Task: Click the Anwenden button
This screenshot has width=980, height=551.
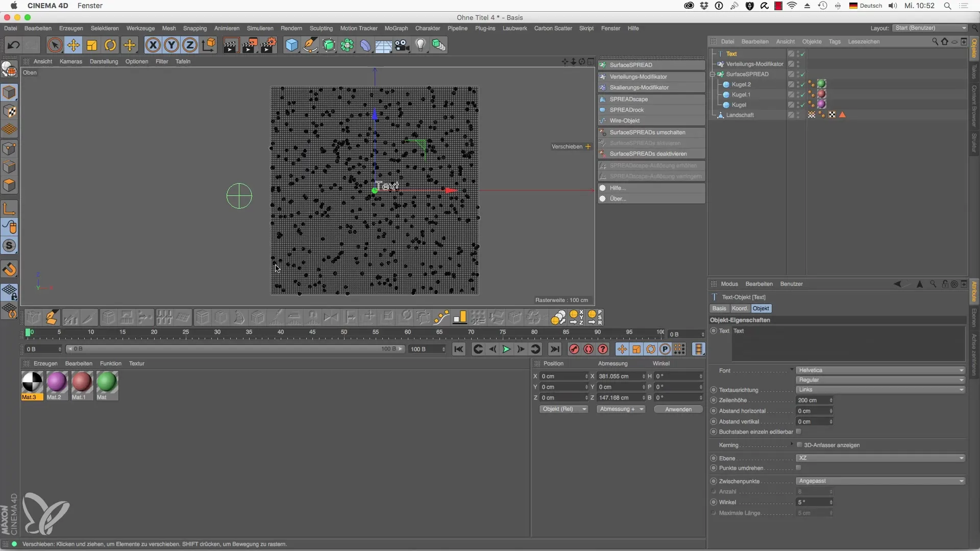Action: coord(678,409)
